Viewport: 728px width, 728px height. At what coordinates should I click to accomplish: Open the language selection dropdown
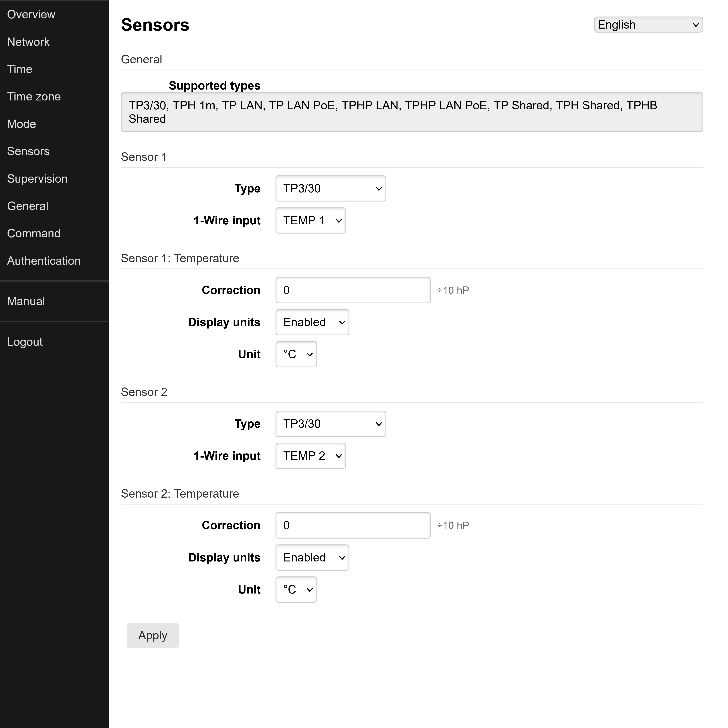pyautogui.click(x=648, y=25)
